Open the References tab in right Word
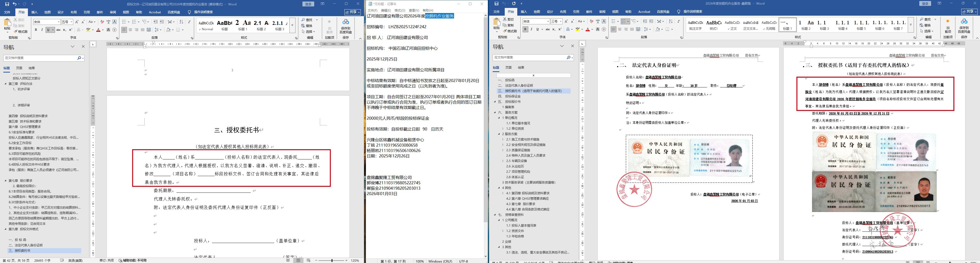Viewport: 980px width, 263px height. (x=576, y=12)
